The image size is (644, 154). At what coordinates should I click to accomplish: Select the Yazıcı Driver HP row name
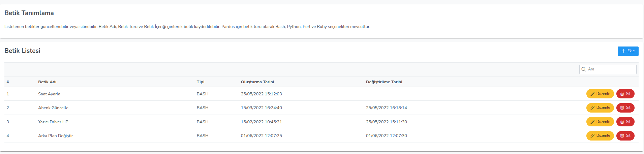point(53,122)
